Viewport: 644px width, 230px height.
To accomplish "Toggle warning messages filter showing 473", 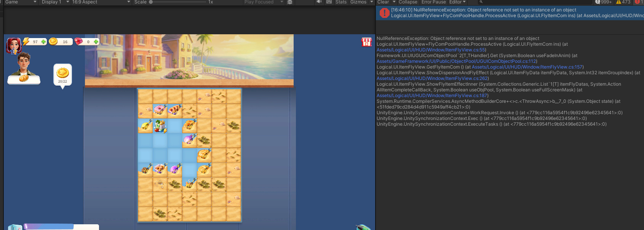I will click(x=623, y=2).
